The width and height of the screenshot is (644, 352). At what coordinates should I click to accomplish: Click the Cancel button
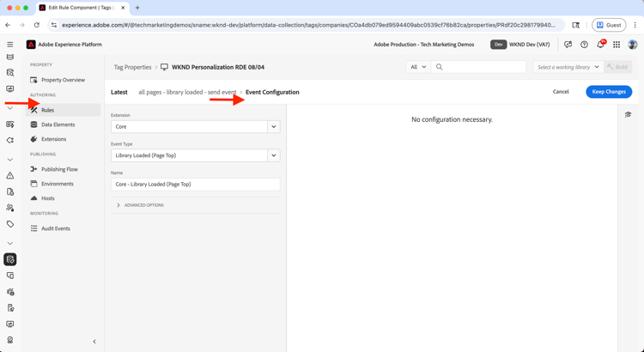click(x=561, y=92)
